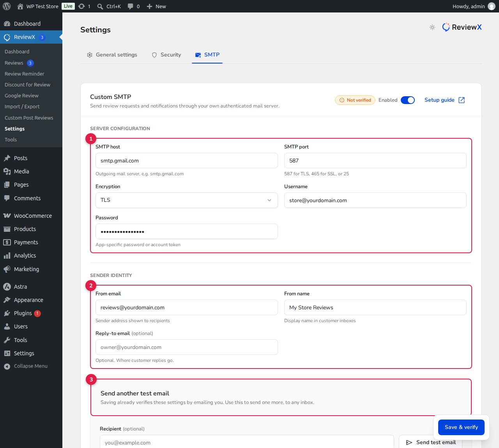
Task: Select the SMTP tab
Action: 207,55
